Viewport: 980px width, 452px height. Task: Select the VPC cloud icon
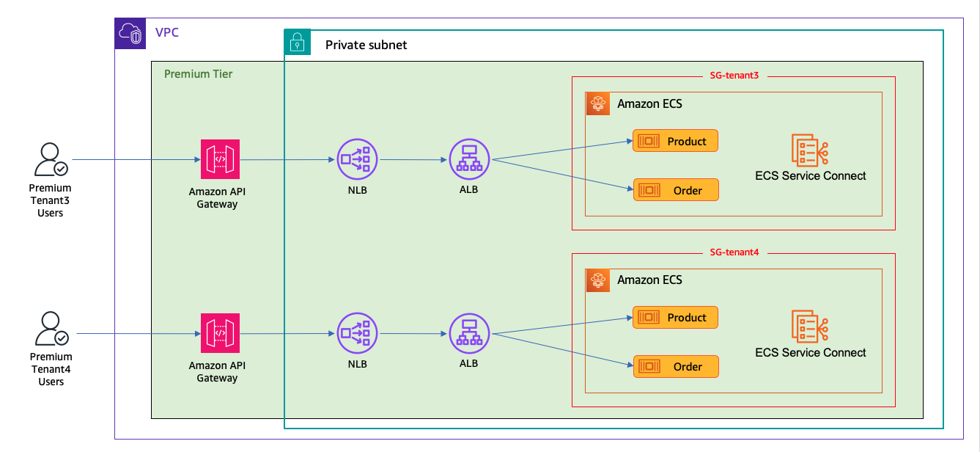pos(130,33)
